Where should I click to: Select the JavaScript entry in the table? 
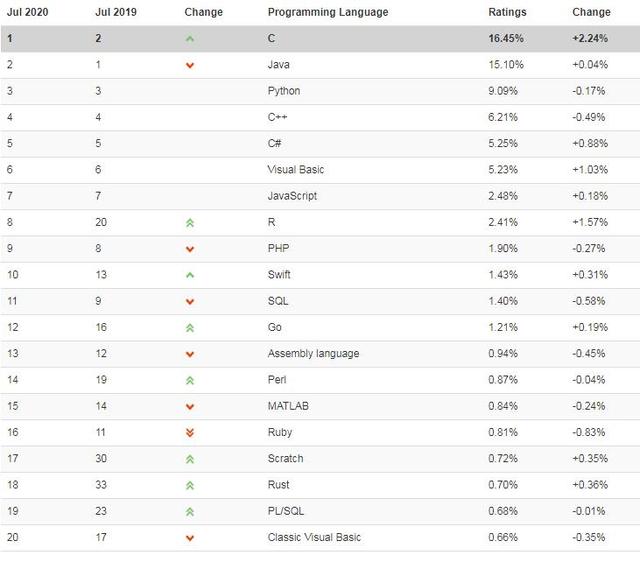click(x=292, y=196)
